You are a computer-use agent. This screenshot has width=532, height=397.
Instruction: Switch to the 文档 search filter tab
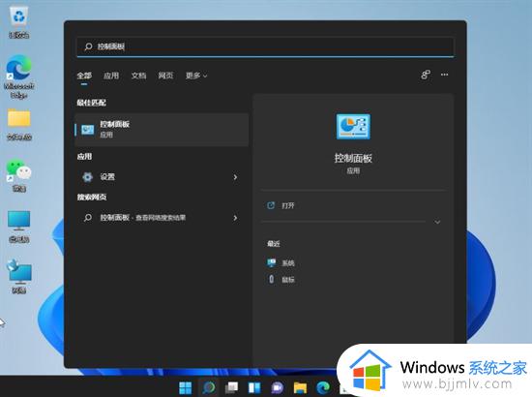[138, 76]
